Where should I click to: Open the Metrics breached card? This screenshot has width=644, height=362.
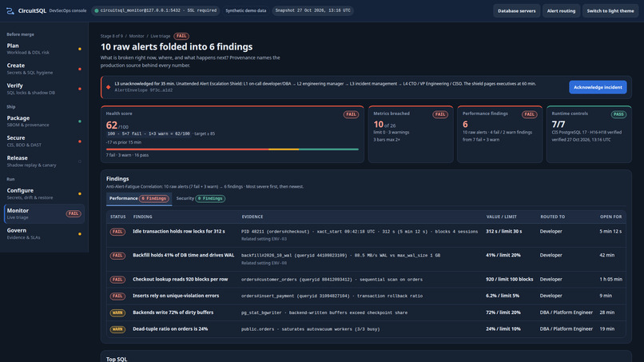[x=411, y=134]
